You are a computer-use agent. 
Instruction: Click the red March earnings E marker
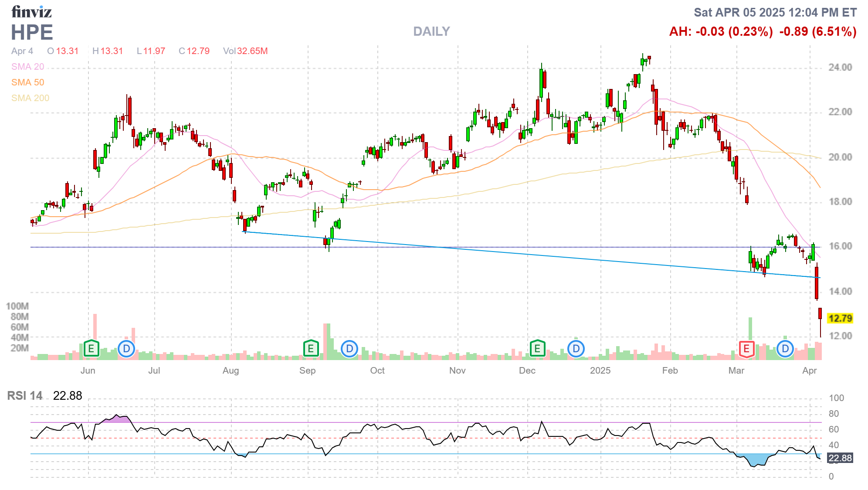point(746,349)
